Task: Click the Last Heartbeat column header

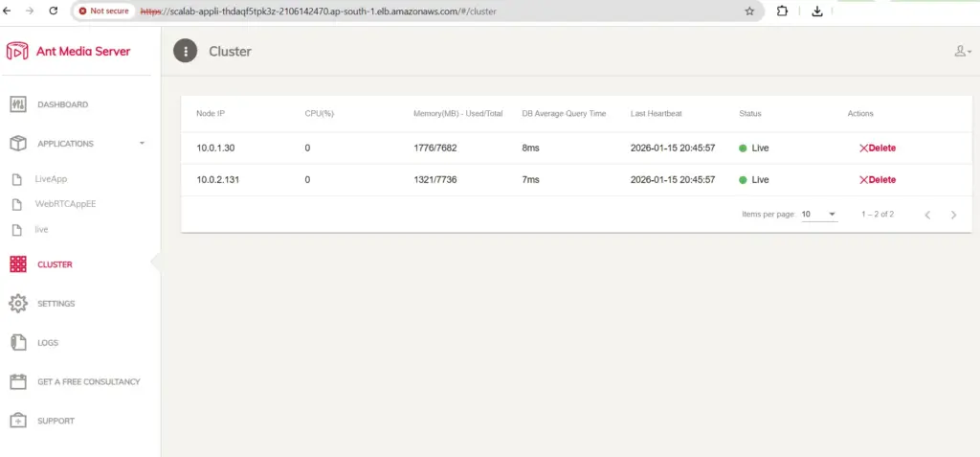Action: click(x=657, y=113)
